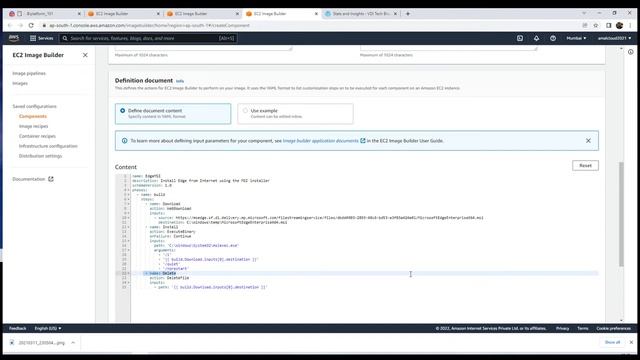Open the external link icon next to Documentation
The height and width of the screenshot is (360, 640).
[51, 179]
